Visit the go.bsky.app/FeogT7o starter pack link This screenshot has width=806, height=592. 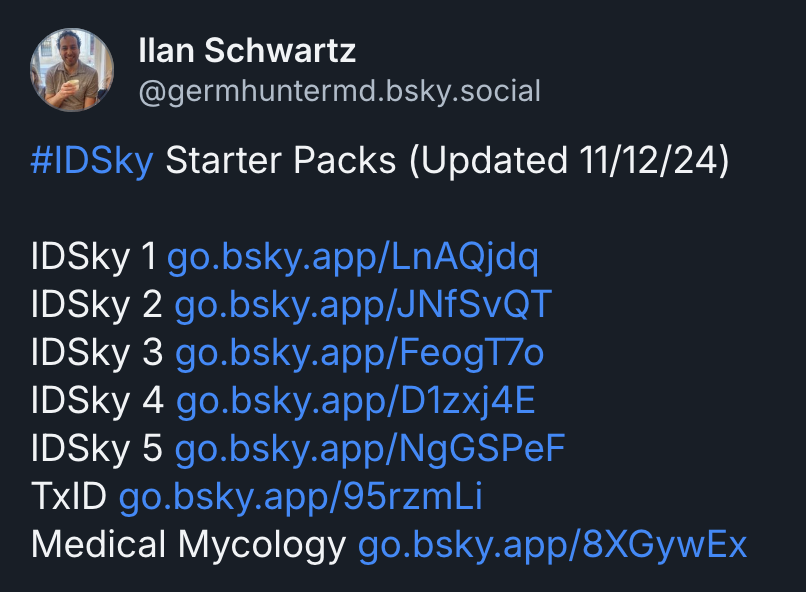click(360, 353)
